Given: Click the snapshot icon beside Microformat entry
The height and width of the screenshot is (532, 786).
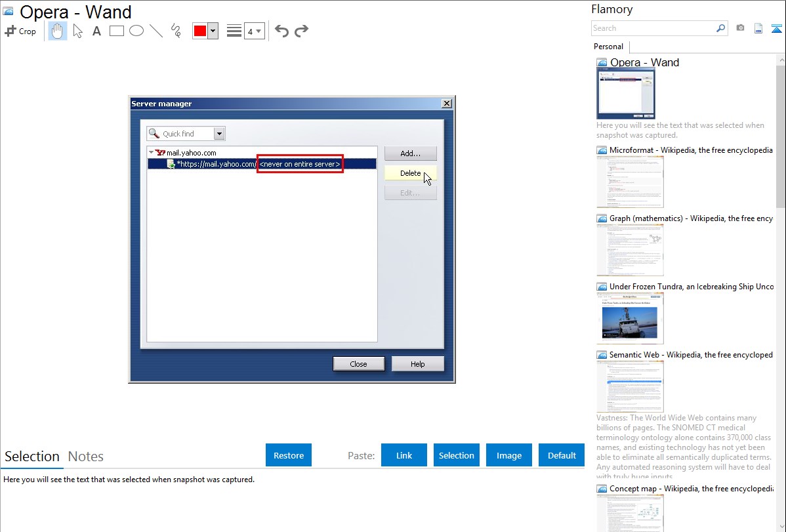Looking at the screenshot, I should (x=602, y=150).
